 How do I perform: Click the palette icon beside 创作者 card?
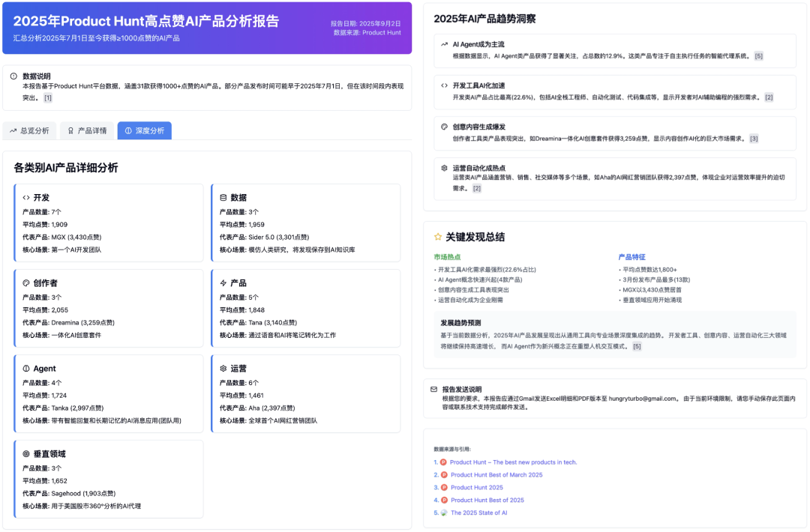click(x=26, y=282)
